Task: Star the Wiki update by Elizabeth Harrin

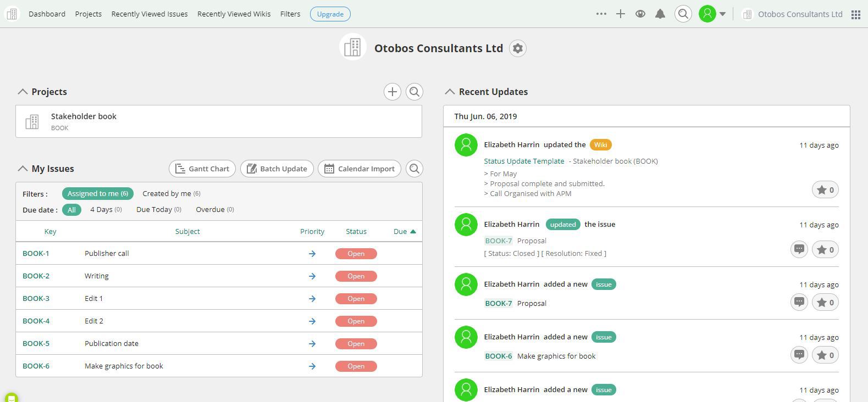Action: click(x=825, y=190)
